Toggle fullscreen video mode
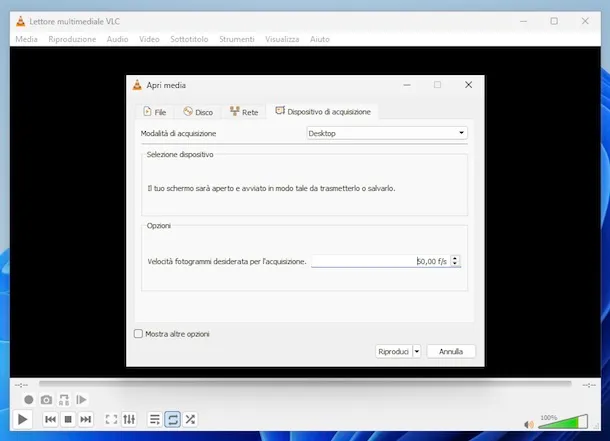This screenshot has width=610, height=441. point(111,419)
